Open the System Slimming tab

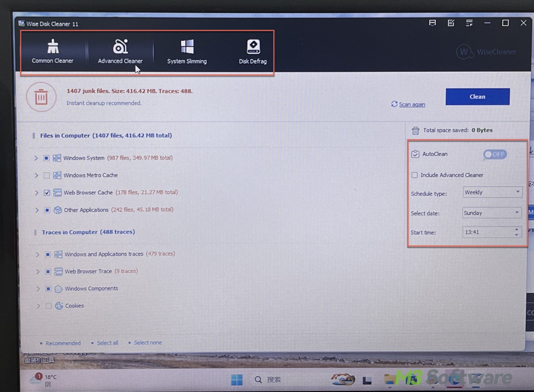pos(187,52)
